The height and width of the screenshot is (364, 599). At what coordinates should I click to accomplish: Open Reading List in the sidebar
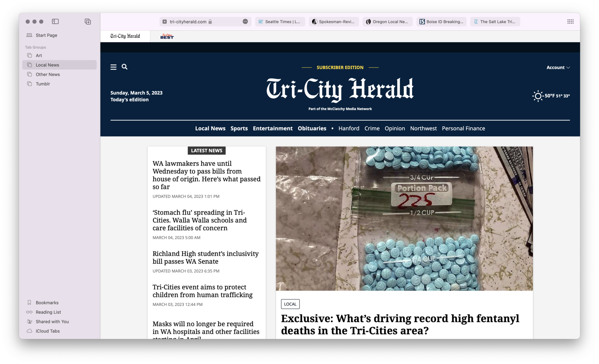point(59,312)
